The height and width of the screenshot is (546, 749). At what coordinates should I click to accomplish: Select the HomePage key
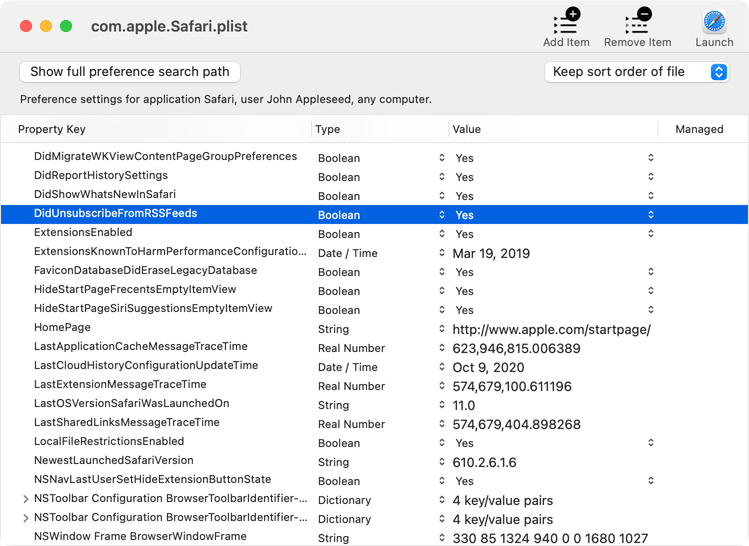pyautogui.click(x=62, y=327)
